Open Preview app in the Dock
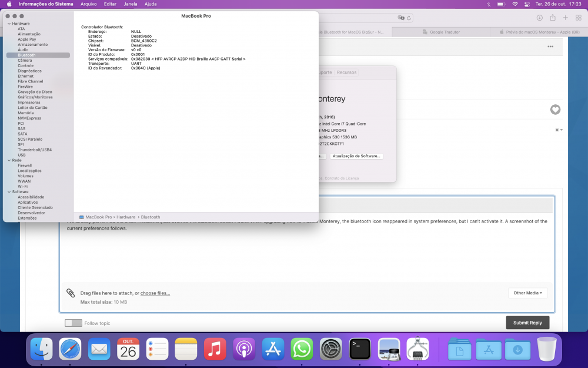Viewport: 588px width, 368px height. coord(389,349)
